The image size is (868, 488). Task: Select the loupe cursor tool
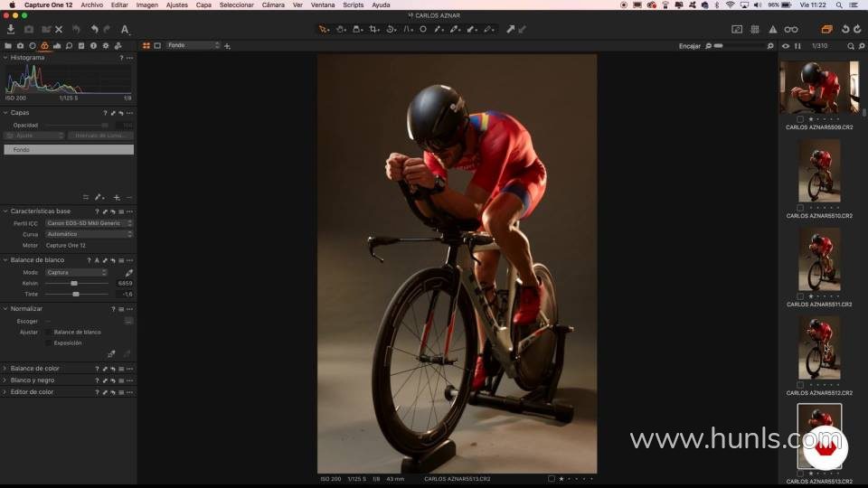(358, 29)
